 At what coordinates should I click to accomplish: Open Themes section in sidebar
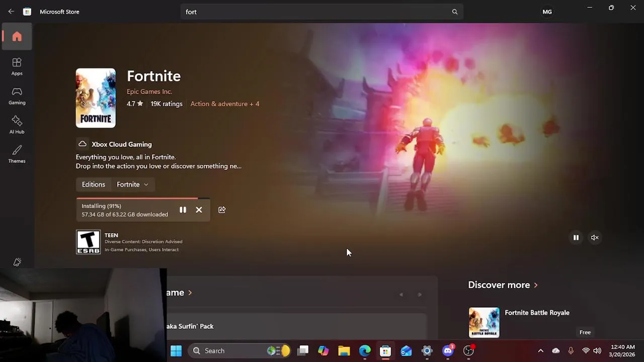(x=17, y=154)
